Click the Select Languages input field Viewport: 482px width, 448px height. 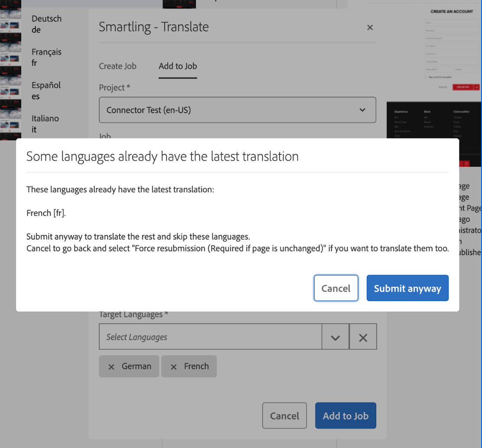coord(210,337)
